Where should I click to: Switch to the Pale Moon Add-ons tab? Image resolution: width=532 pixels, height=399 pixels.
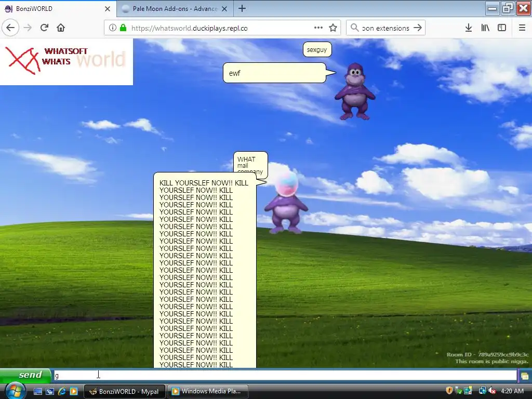coord(175,8)
